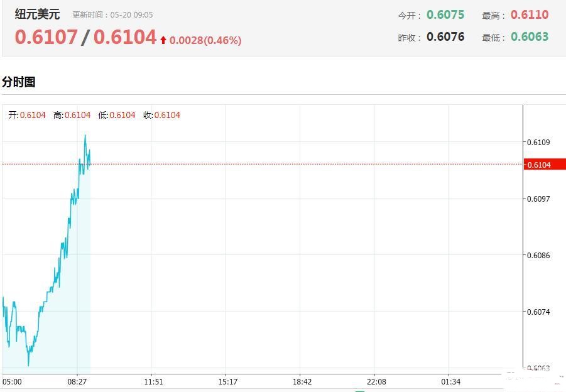Click the 11:51 time axis label
The width and height of the screenshot is (566, 392).
pyautogui.click(x=153, y=381)
